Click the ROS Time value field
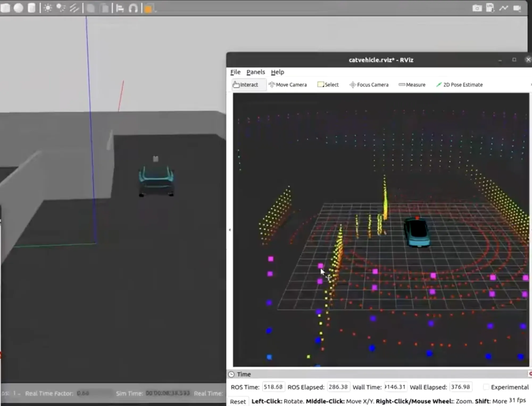The image size is (532, 406). click(273, 387)
